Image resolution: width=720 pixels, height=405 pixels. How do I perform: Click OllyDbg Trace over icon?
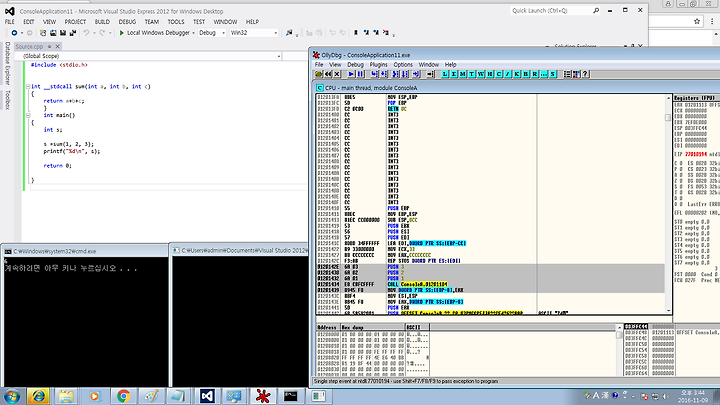pyautogui.click(x=405, y=74)
